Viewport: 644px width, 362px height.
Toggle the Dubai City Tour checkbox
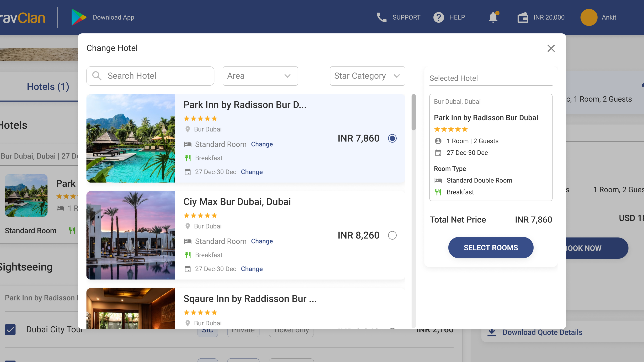[10, 329]
